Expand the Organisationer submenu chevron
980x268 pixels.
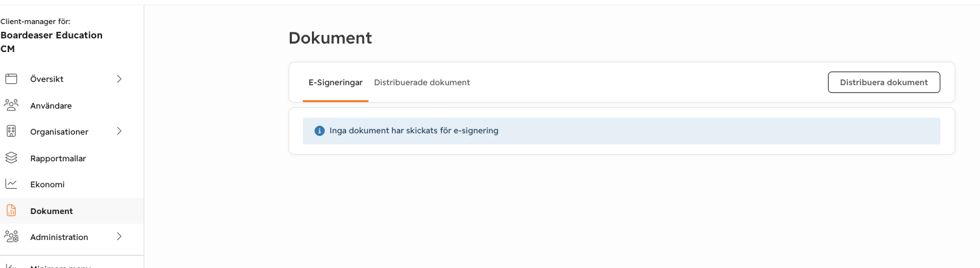(119, 131)
